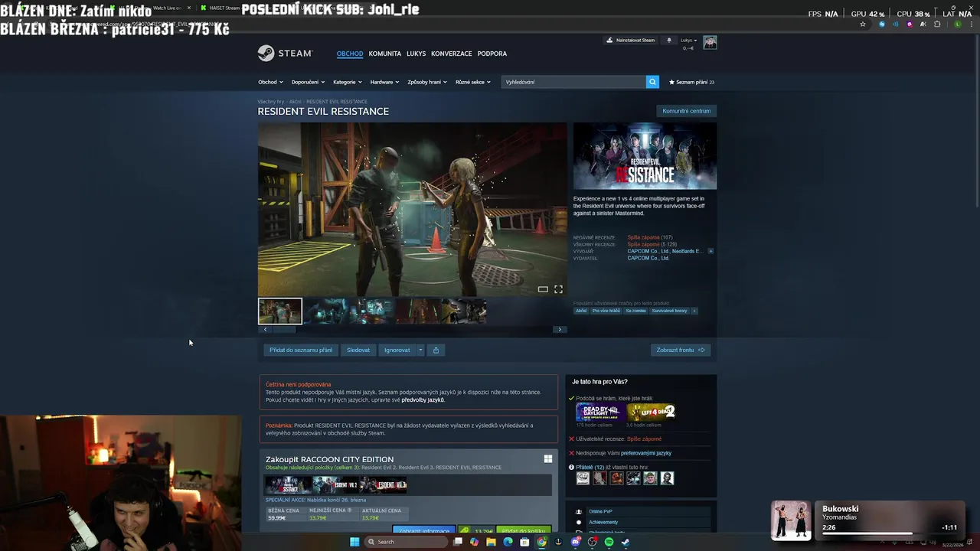Viewport: 980px width, 551px height.
Task: Open the Dead by Daylight game capsule
Action: (x=599, y=412)
